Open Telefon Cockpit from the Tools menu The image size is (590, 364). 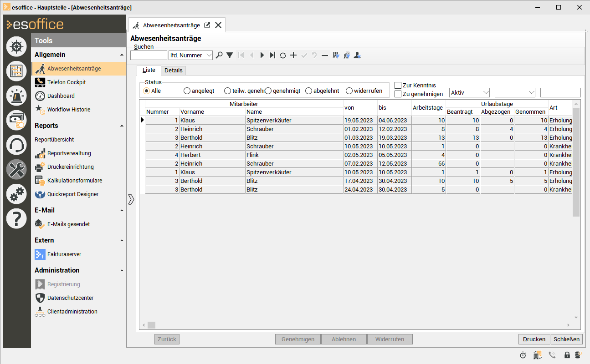click(x=67, y=82)
